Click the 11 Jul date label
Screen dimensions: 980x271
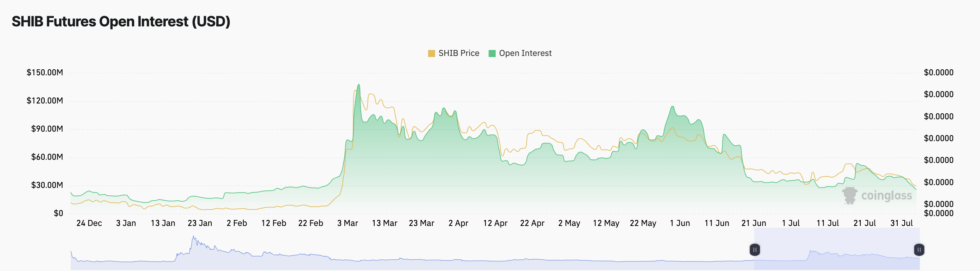pyautogui.click(x=827, y=223)
